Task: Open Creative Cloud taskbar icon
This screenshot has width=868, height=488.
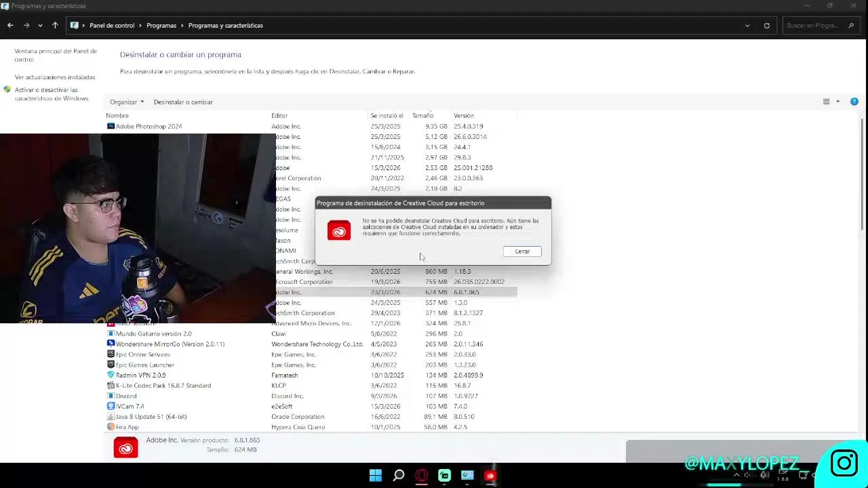Action: coord(490,475)
